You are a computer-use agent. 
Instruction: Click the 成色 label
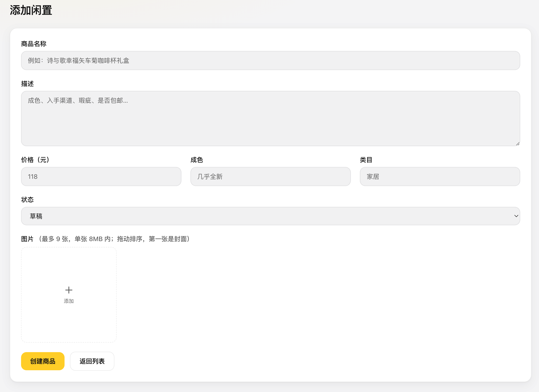[197, 160]
